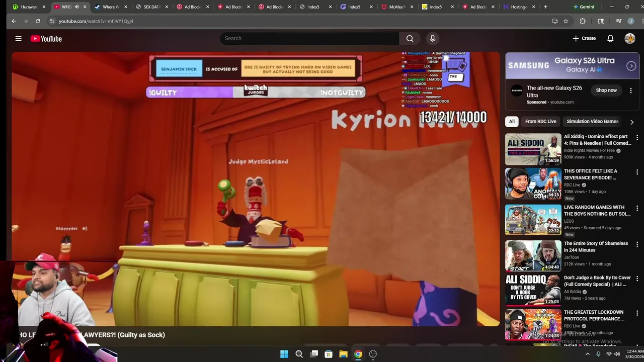Viewport: 644px width, 362px height.
Task: Click the Gemini button in Chrome
Action: tap(583, 7)
